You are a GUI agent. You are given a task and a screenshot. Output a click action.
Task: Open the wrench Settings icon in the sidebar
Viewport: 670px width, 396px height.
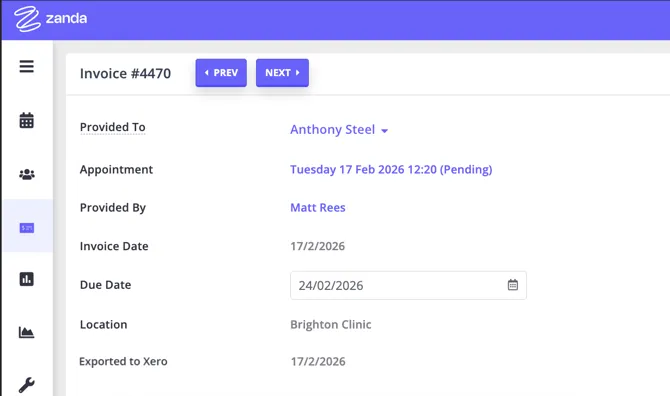(x=26, y=385)
